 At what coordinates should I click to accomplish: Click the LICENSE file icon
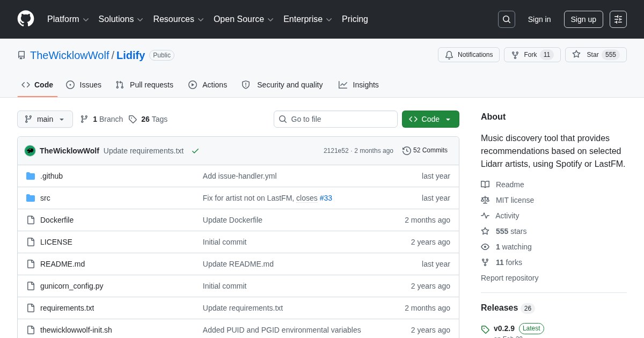(x=31, y=242)
